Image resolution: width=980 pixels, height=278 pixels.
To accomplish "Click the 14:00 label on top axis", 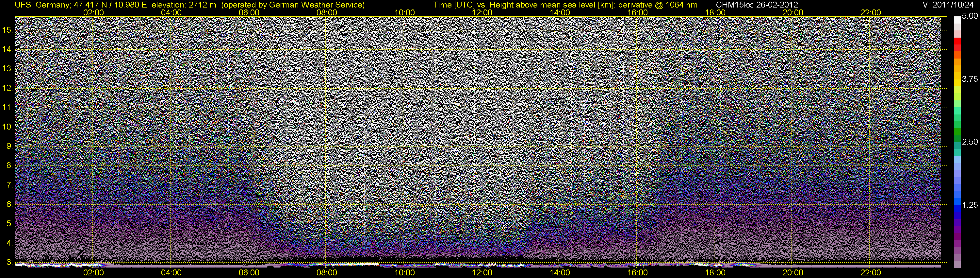I will pos(560,12).
